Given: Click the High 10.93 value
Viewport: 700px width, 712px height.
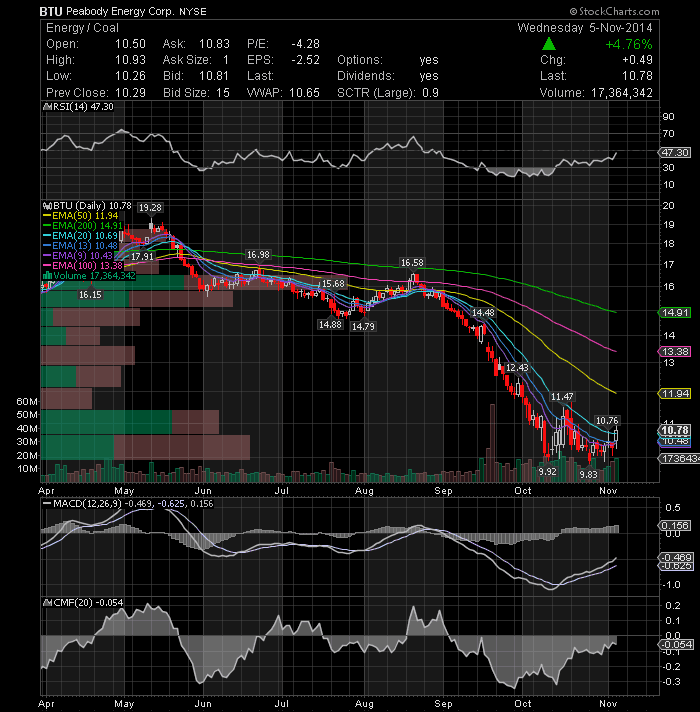Looking at the screenshot, I should tap(130, 60).
